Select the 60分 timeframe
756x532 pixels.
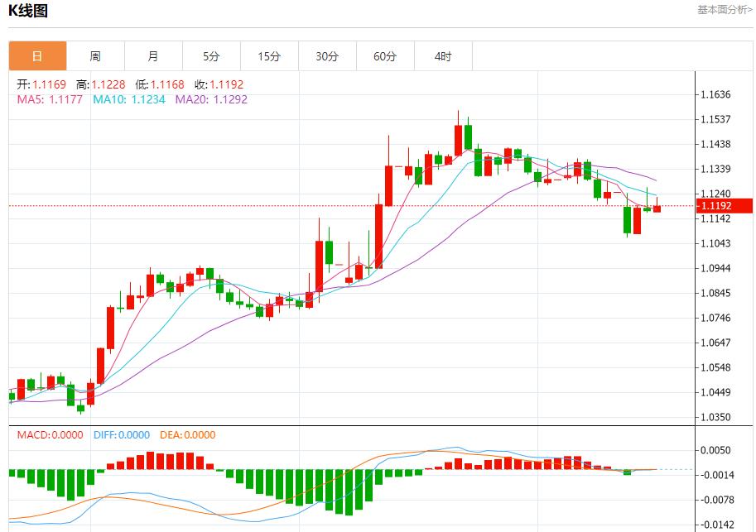click(384, 56)
